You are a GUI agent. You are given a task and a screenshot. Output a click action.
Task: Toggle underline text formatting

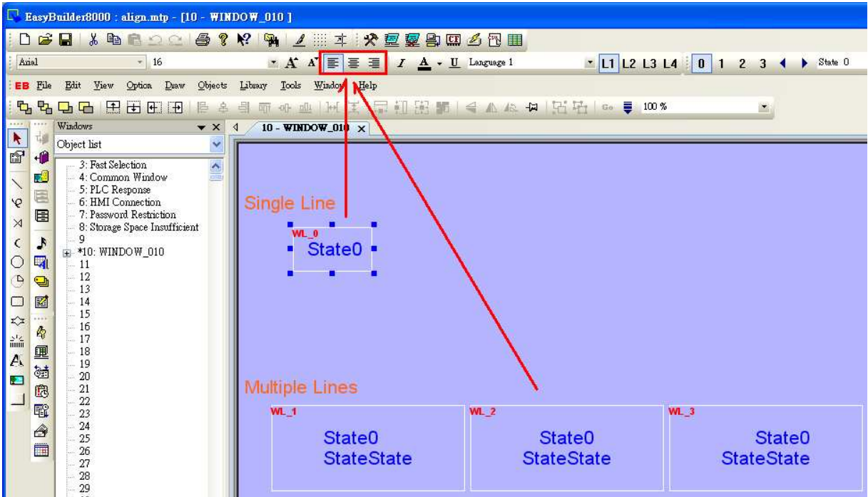point(454,63)
